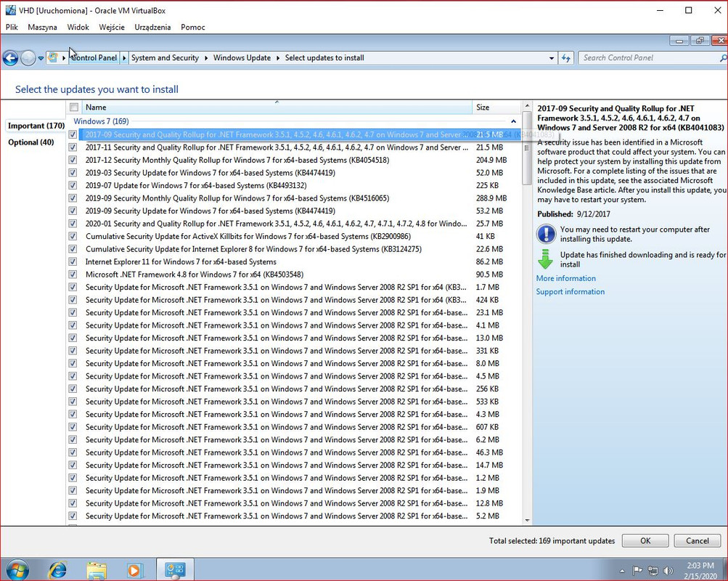Expand arrow after Control Panel breadcrumb
This screenshot has width=728, height=581.
pos(124,58)
